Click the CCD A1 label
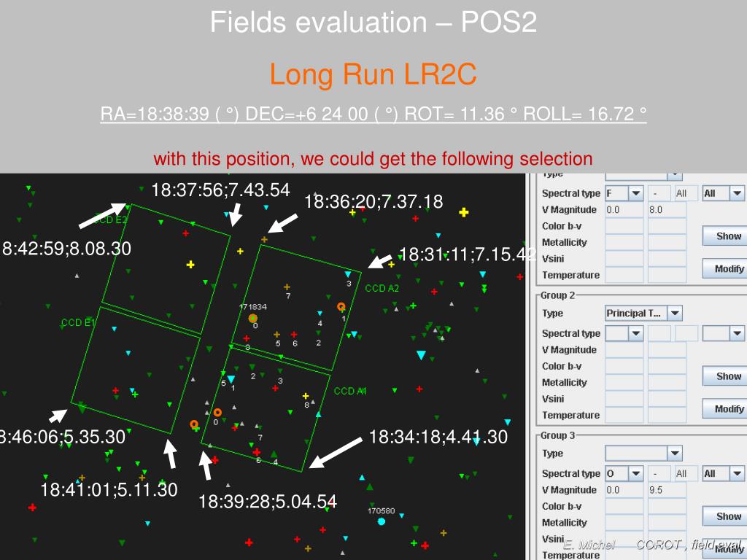Image resolution: width=747 pixels, height=560 pixels. pos(350,391)
